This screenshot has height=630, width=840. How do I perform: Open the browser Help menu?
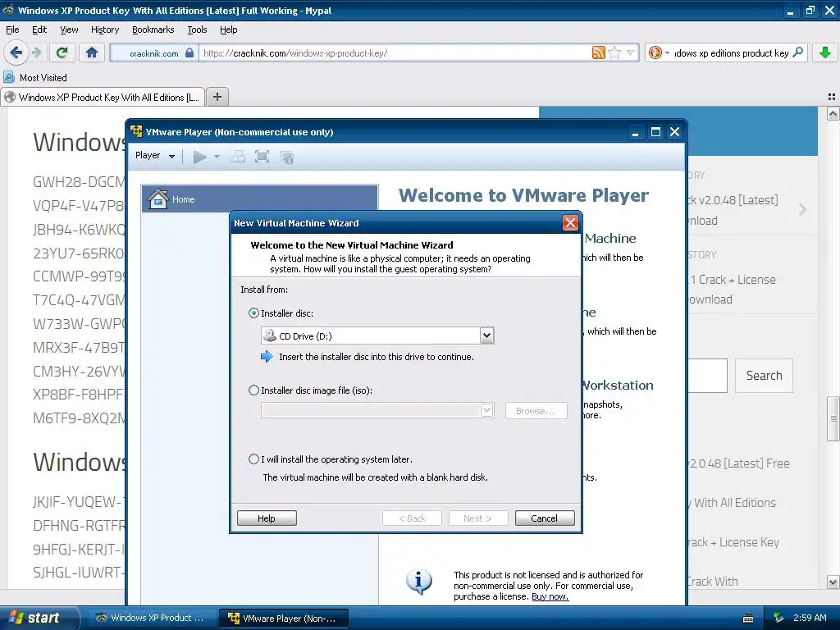click(x=229, y=30)
